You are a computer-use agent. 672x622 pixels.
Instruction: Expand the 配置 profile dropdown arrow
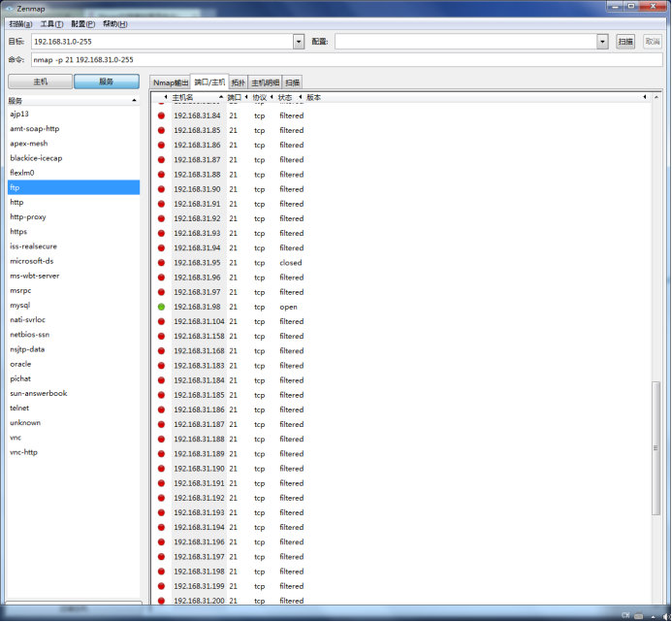point(602,42)
